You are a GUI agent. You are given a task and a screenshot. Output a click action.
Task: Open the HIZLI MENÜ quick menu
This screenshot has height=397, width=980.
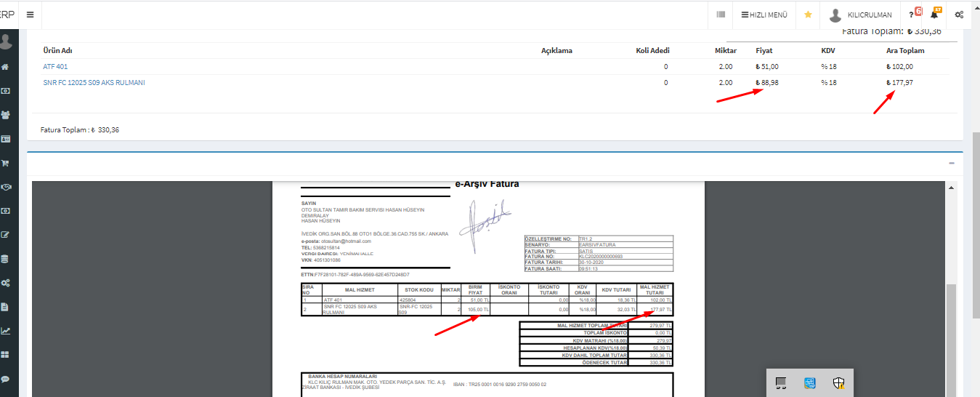coord(764,15)
